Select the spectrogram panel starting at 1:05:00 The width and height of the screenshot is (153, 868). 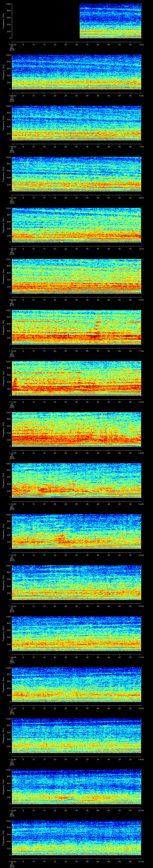tap(77, 72)
